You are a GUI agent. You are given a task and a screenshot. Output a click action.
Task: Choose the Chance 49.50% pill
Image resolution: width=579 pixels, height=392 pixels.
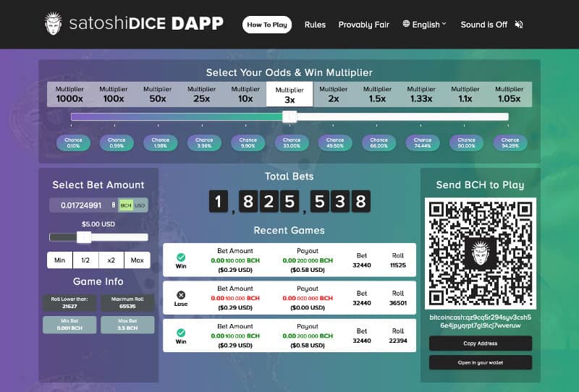click(x=335, y=143)
